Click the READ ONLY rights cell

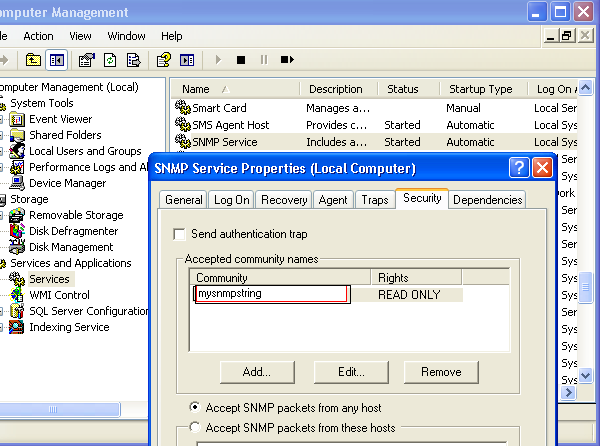[x=409, y=295]
